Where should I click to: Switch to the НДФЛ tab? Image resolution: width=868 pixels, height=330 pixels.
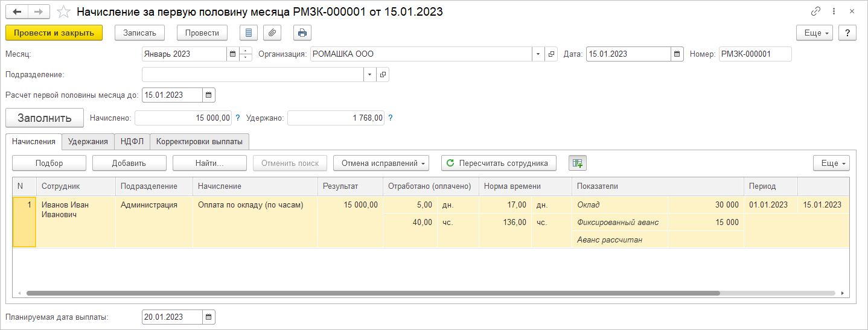point(131,141)
